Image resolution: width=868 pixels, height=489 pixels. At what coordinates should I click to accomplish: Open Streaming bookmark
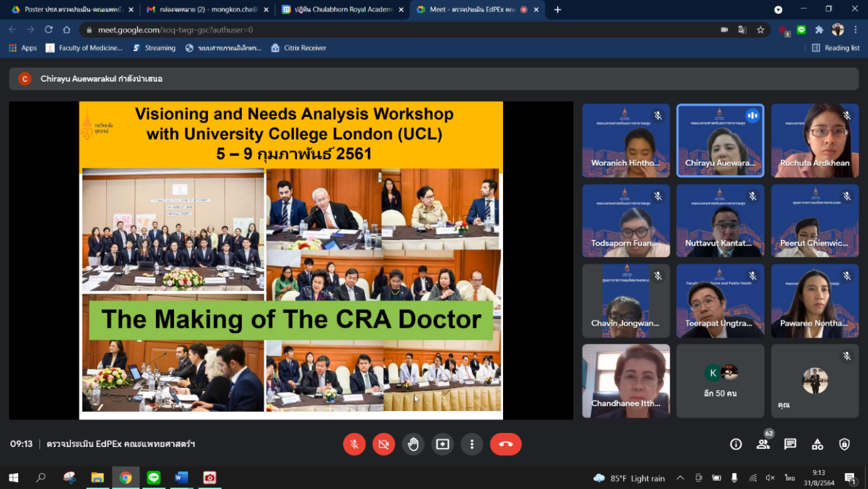pos(154,48)
